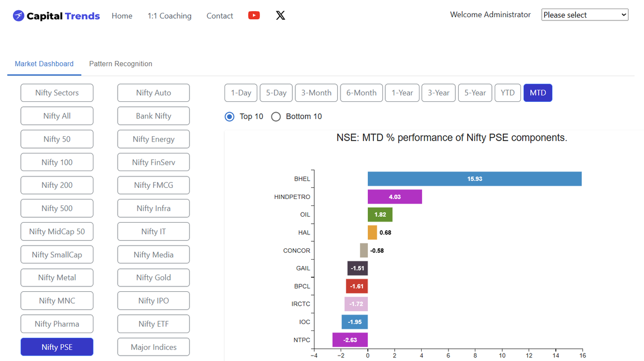Click the OIL 1.82 chart bar
Image resolution: width=644 pixels, height=361 pixels.
[380, 215]
